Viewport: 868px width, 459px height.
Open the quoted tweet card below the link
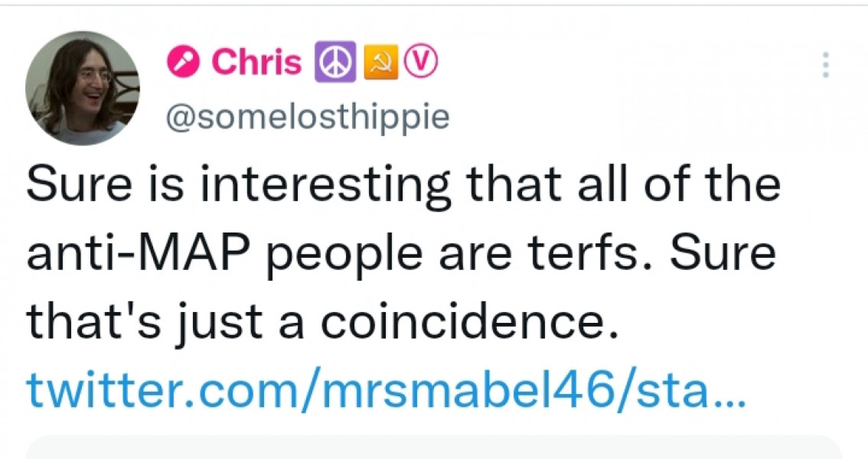coord(433,447)
